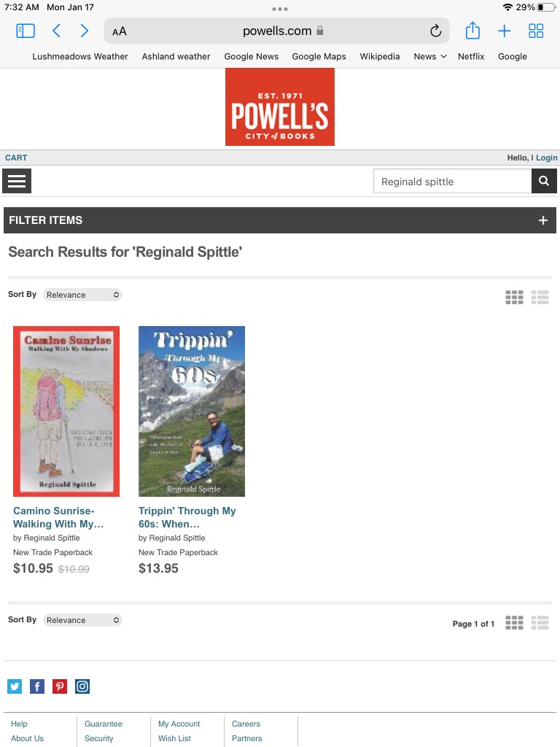Open a new tab with the plus icon
Viewport: 560px width, 747px height.
pos(505,31)
